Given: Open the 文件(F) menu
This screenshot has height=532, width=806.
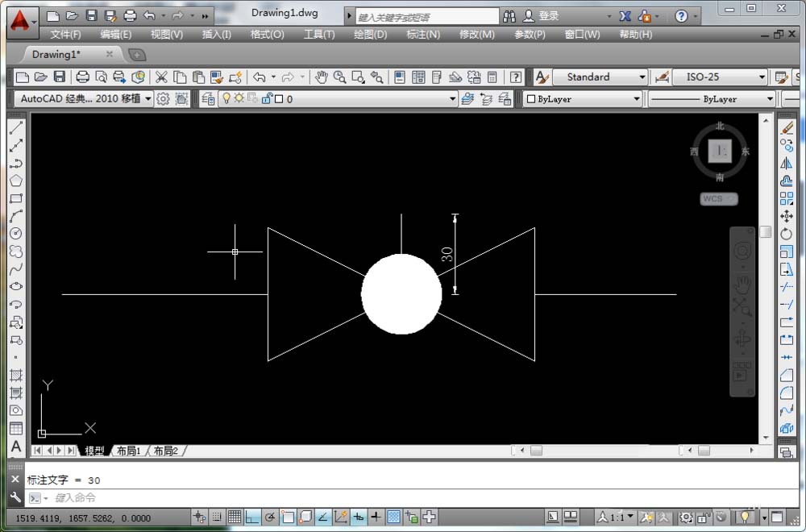Looking at the screenshot, I should tap(65, 35).
